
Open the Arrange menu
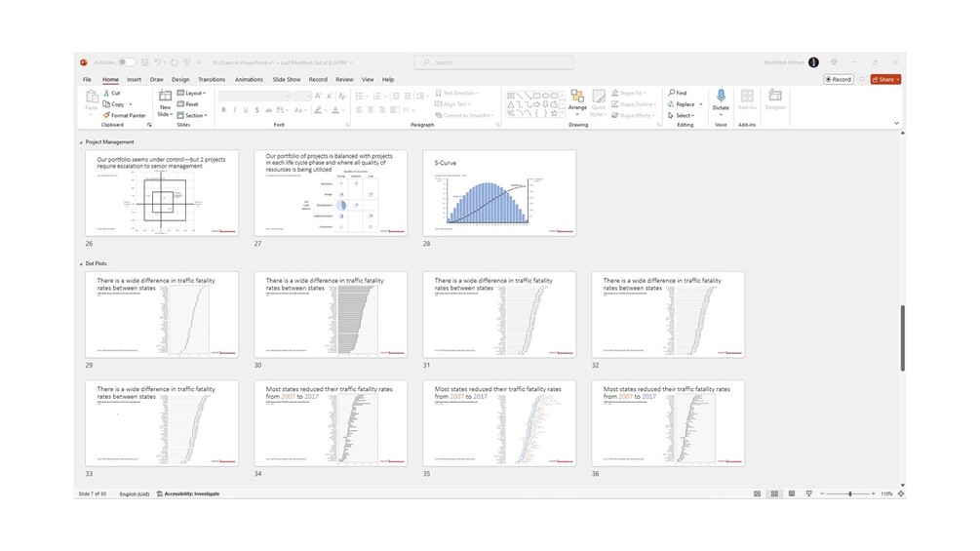click(x=577, y=100)
